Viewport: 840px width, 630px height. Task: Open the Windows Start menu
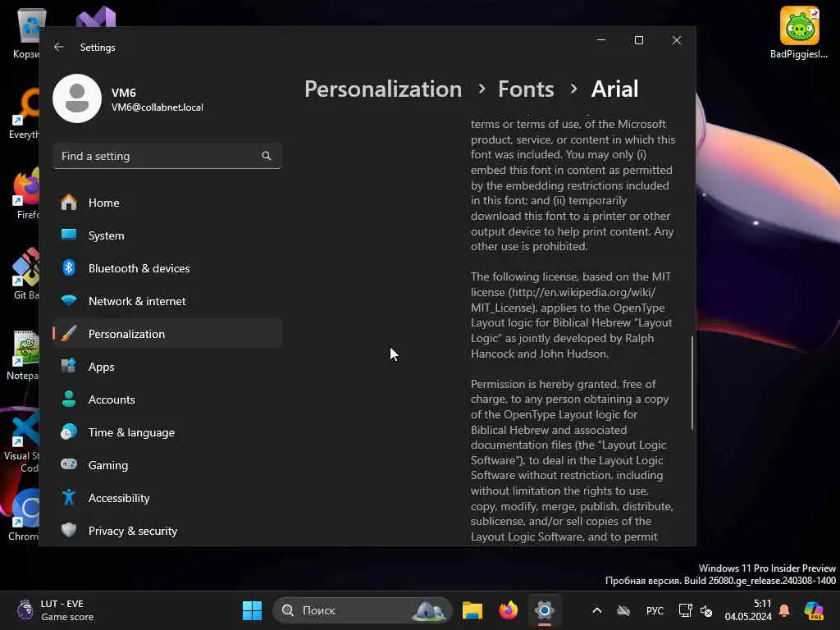253,610
